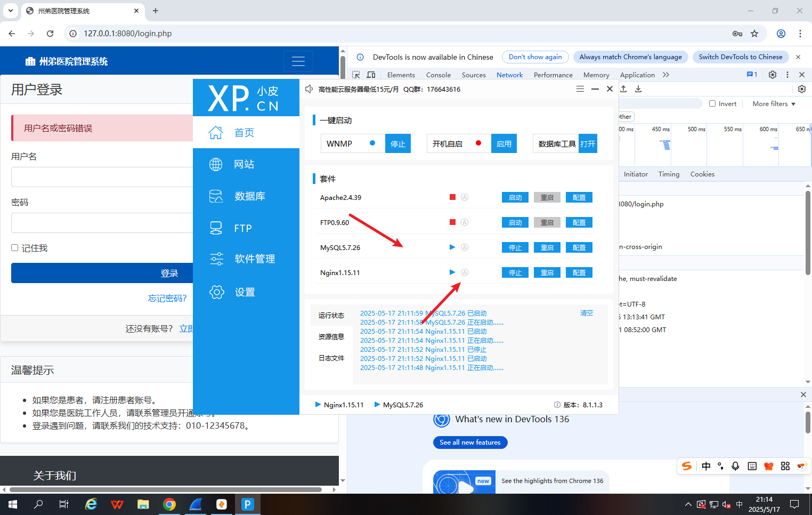Open the Chrome three-dot main menu

pos(800,34)
